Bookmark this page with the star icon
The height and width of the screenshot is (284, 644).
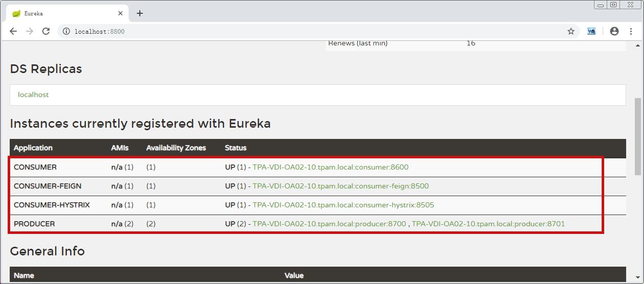point(571,31)
